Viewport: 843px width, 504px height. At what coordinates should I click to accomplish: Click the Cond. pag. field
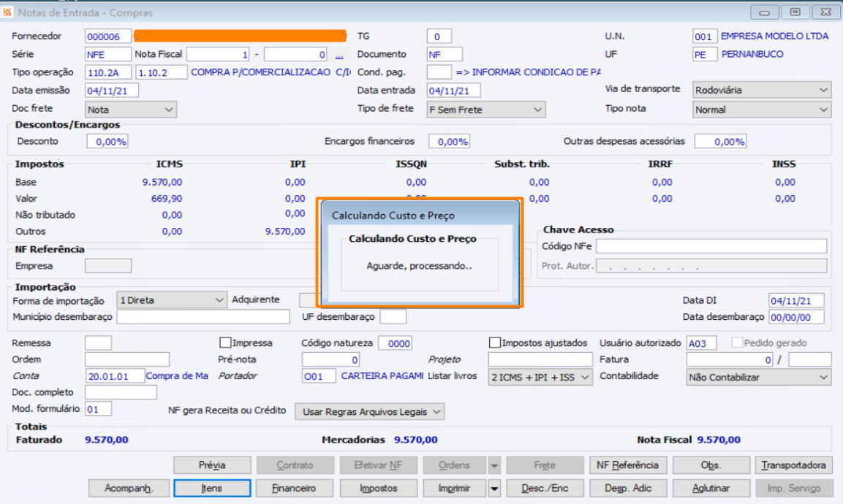439,72
